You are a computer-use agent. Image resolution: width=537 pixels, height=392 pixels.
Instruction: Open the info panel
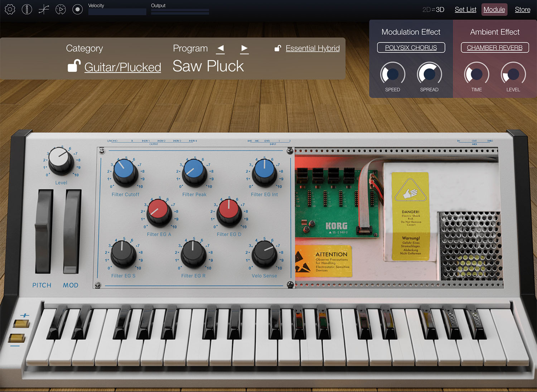[x=26, y=9]
